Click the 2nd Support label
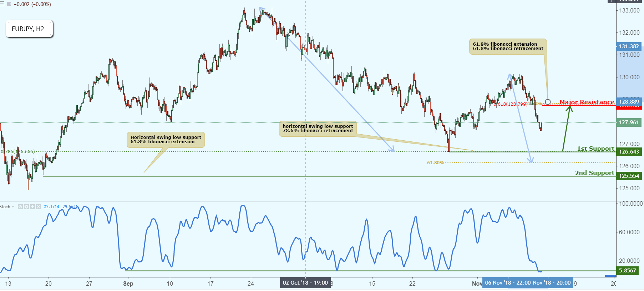The image size is (644, 291). 594,173
